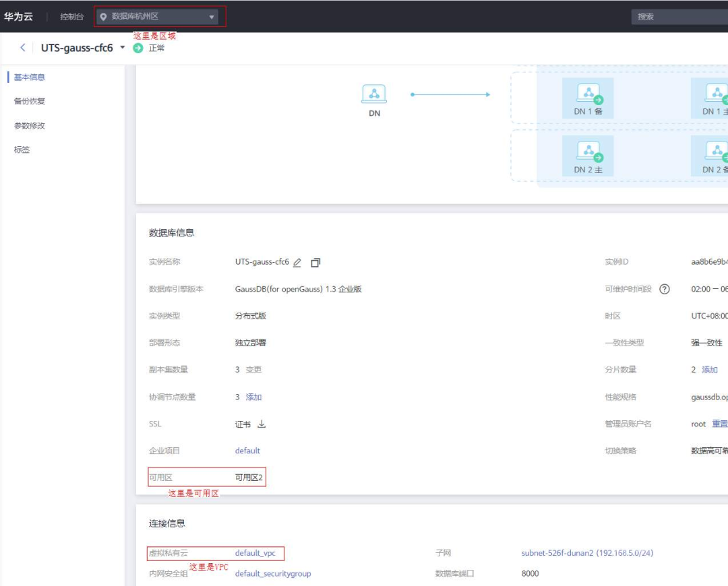728x586 pixels.
Task: Open the 控制台 console link
Action: tap(71, 17)
